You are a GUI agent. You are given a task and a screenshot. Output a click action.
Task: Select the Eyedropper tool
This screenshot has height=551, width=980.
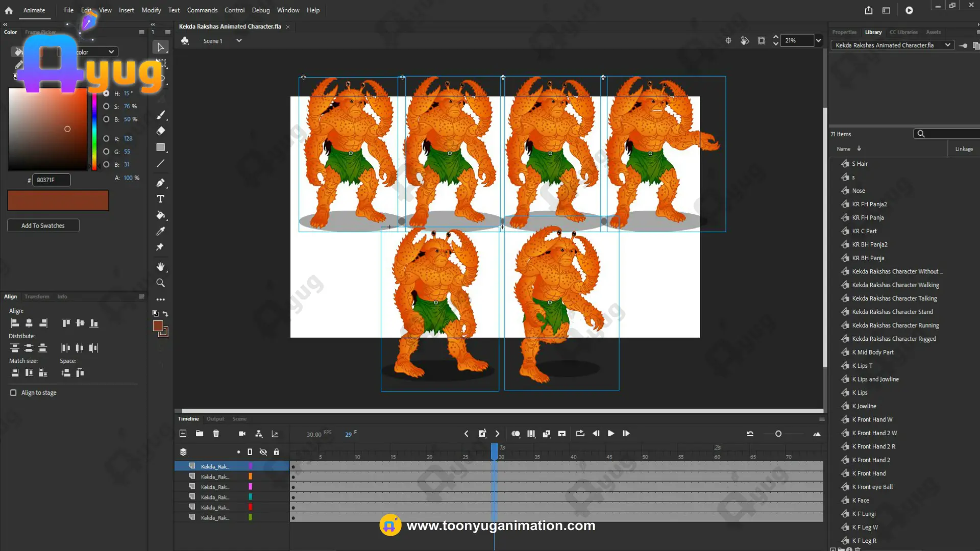click(160, 232)
